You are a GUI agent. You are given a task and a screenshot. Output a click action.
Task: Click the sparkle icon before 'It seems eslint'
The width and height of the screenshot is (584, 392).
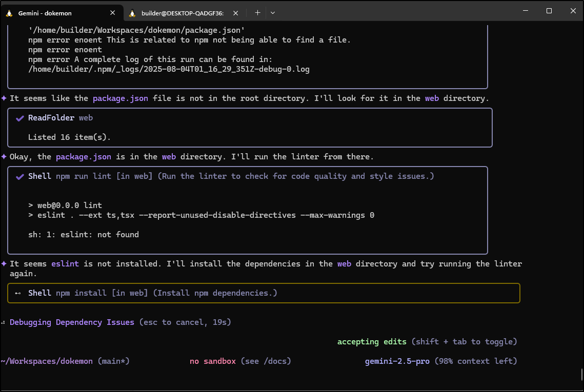pyautogui.click(x=4, y=263)
